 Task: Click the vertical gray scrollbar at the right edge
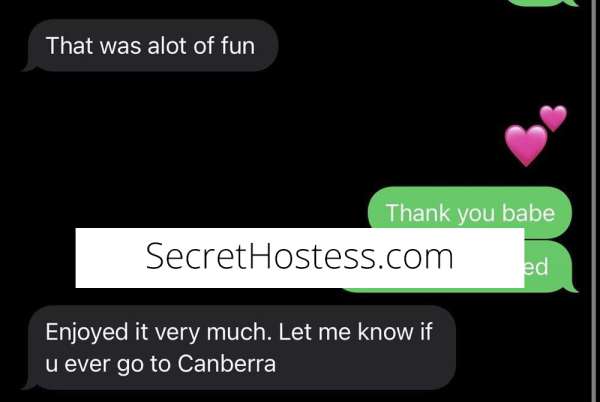(593, 201)
